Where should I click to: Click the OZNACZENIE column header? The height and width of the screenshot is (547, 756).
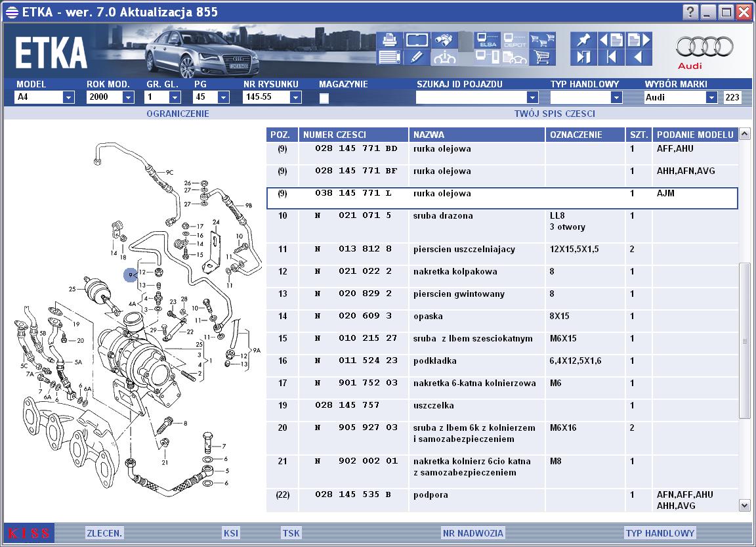pyautogui.click(x=585, y=135)
